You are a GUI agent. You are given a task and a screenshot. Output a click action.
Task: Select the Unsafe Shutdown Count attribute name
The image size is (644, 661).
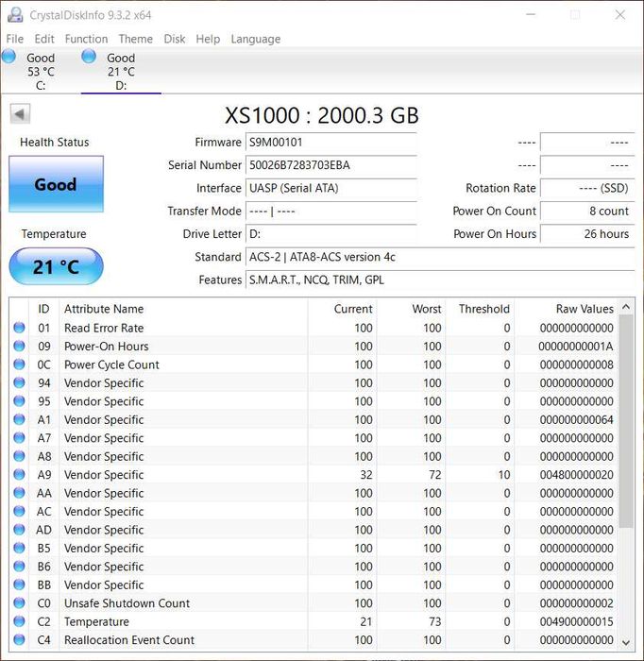(x=127, y=603)
